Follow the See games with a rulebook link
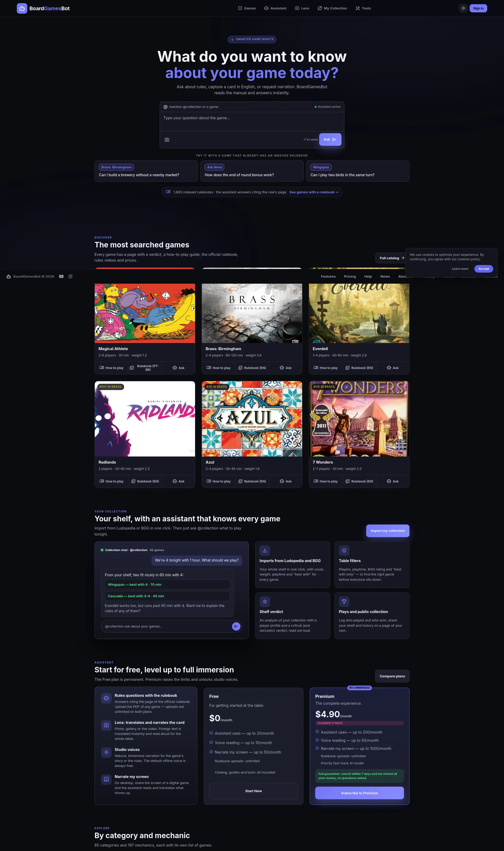Image resolution: width=504 pixels, height=851 pixels. coord(314,192)
